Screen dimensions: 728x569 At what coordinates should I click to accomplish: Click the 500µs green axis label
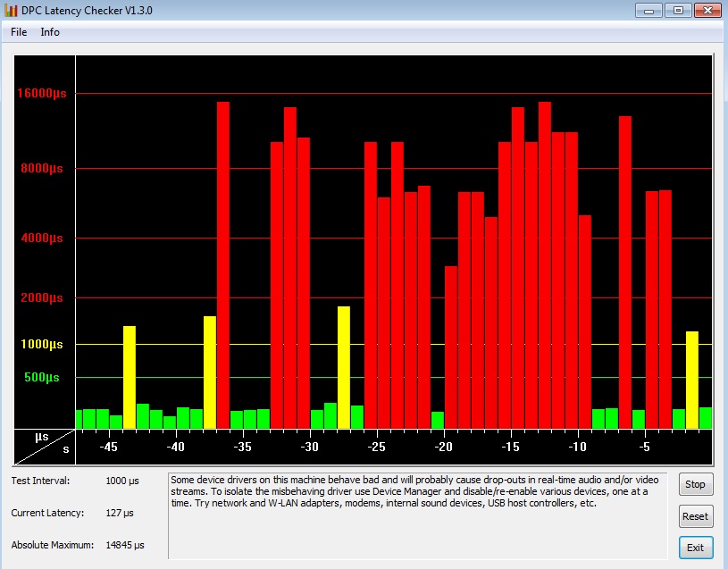point(42,377)
